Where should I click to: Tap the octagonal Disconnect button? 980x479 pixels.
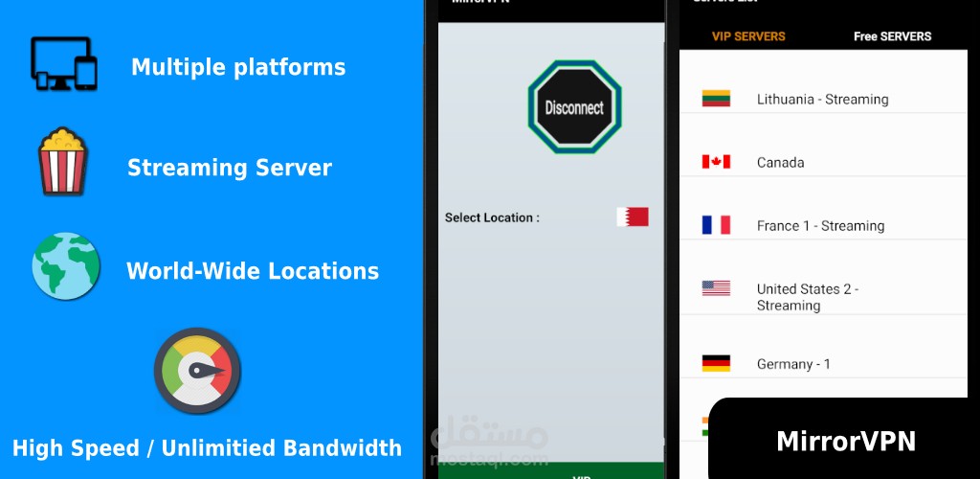pos(574,107)
